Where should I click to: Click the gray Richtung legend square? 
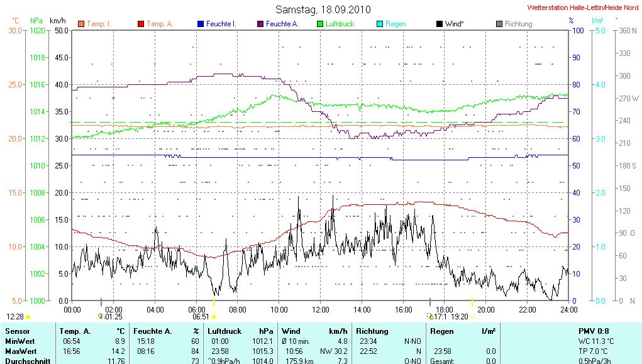tap(499, 24)
